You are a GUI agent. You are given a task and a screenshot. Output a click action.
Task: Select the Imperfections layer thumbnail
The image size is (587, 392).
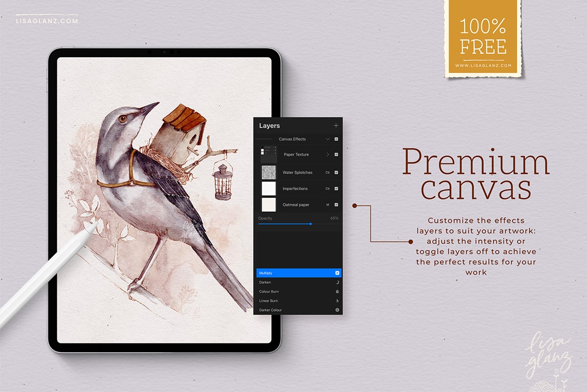tap(268, 189)
